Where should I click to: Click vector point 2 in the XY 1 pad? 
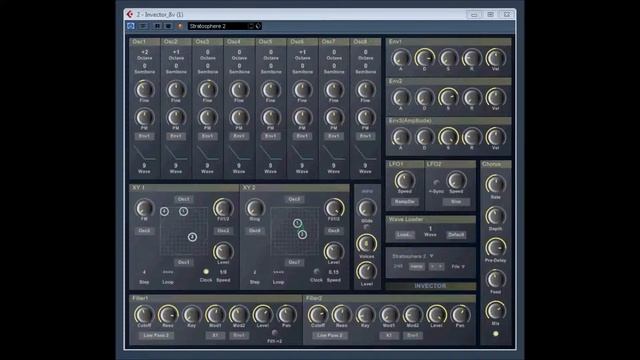tap(193, 237)
